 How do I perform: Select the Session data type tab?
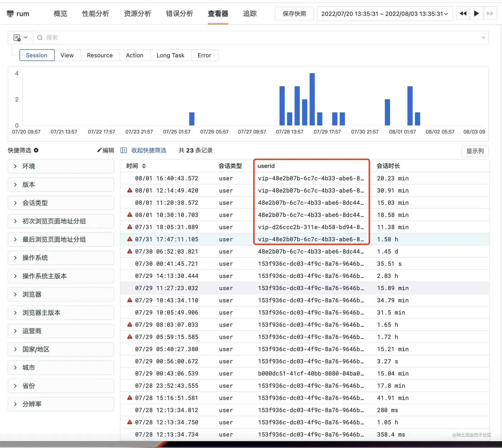coord(37,55)
